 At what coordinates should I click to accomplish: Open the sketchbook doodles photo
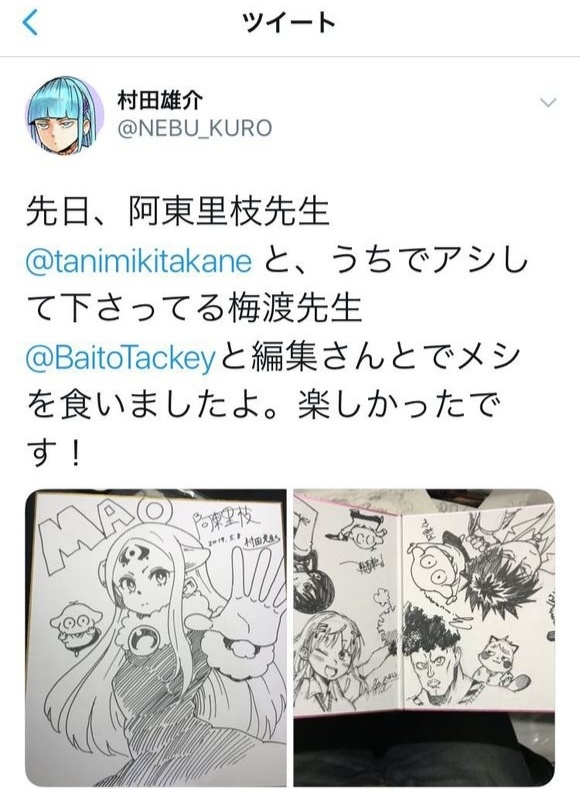tap(424, 637)
